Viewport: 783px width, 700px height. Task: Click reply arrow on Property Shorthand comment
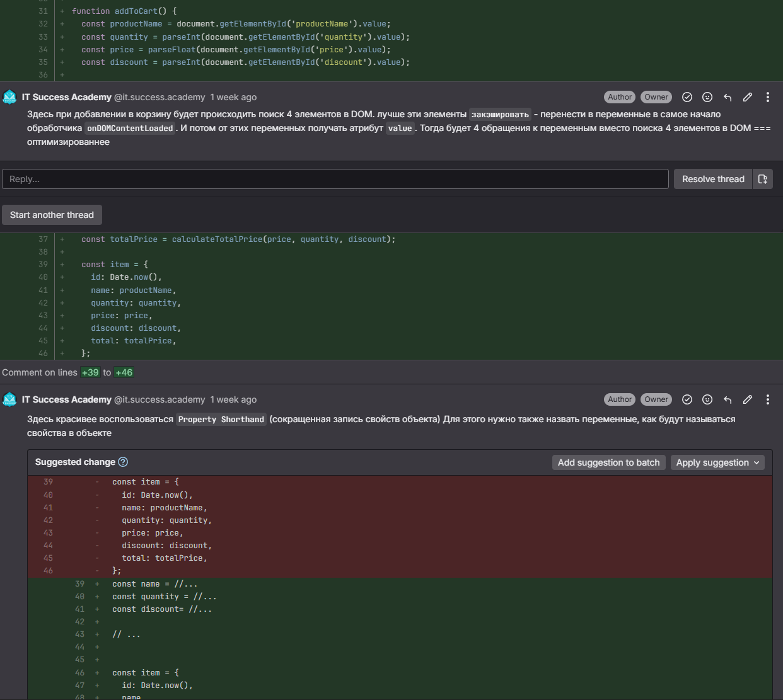click(728, 399)
